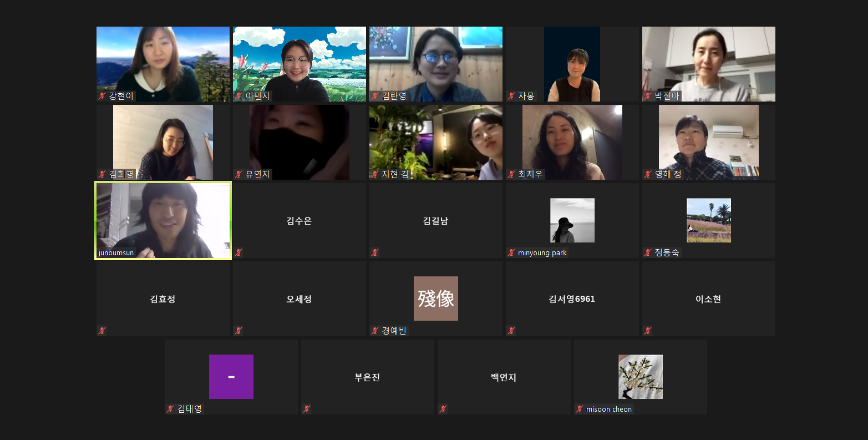Click 유연지's video showing a black mask
The image size is (868, 440).
tap(300, 142)
